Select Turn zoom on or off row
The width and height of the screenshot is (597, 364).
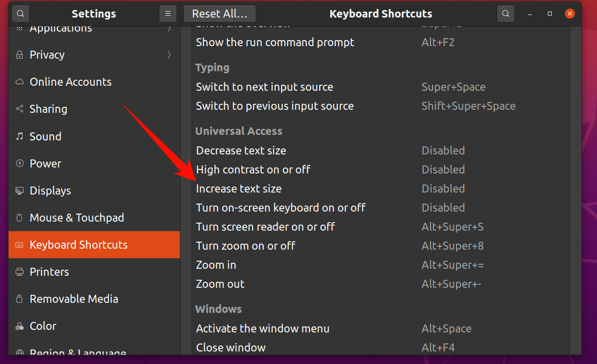point(380,246)
